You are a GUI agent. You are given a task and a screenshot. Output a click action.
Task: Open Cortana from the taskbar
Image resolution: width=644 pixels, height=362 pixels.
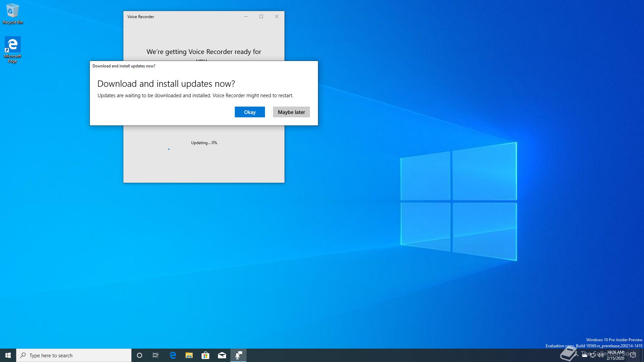pyautogui.click(x=140, y=355)
